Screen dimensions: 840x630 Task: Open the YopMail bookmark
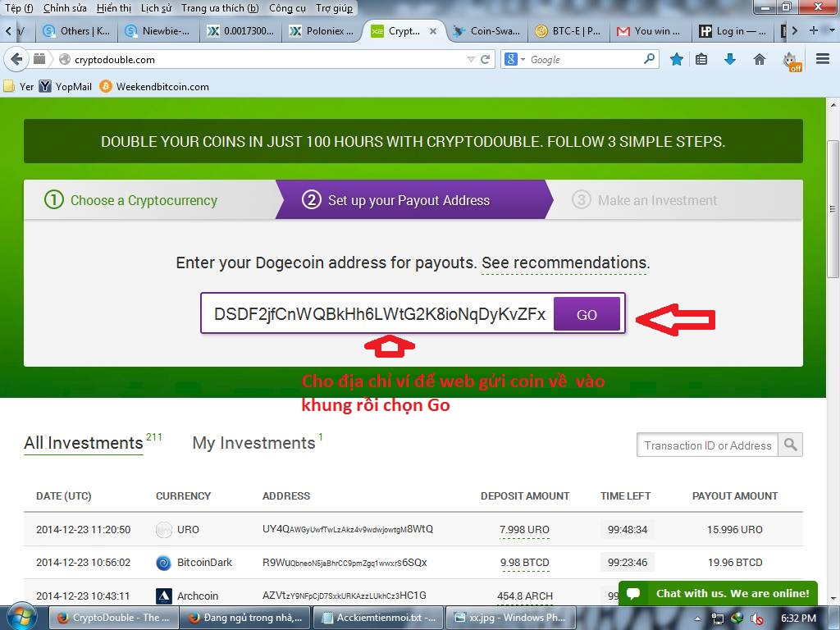(66, 86)
